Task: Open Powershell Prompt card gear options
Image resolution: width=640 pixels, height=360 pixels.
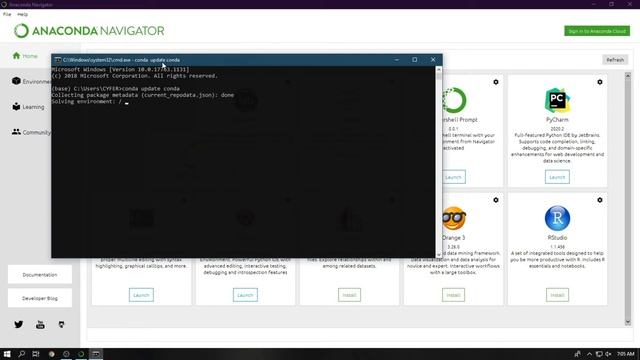Action: (x=496, y=82)
